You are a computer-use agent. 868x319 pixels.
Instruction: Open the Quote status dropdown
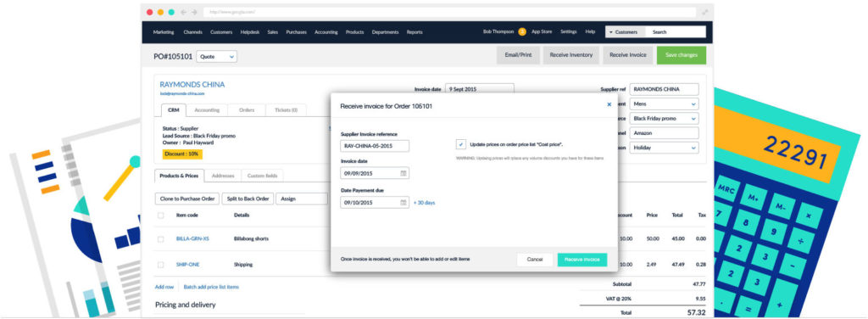[216, 57]
